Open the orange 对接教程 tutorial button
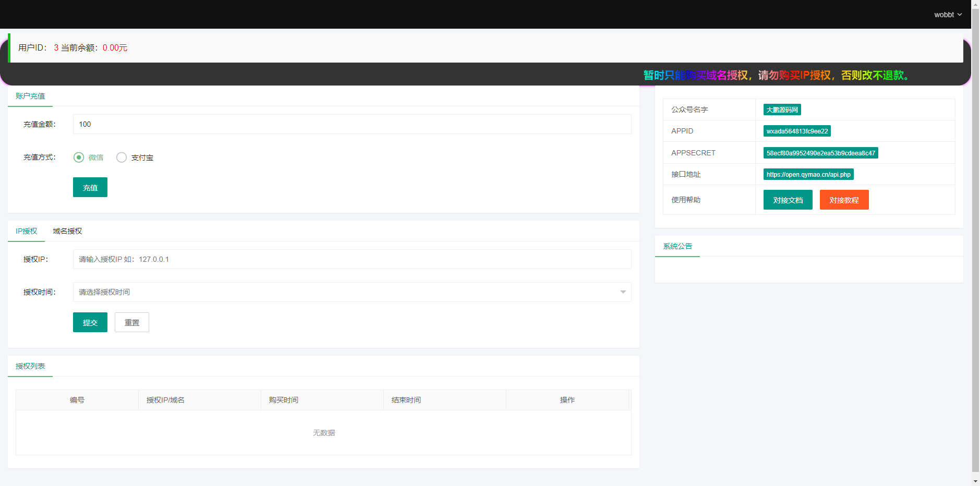This screenshot has height=486, width=980. click(x=844, y=200)
